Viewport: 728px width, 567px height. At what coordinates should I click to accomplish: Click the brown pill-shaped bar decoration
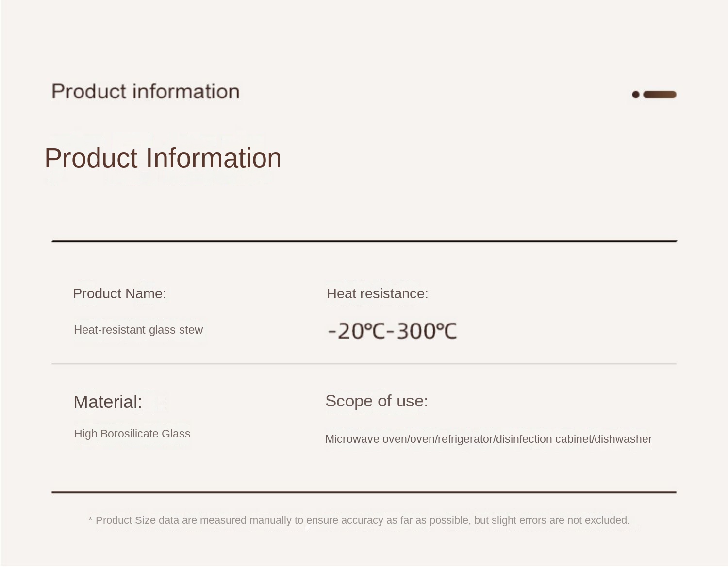tap(660, 95)
